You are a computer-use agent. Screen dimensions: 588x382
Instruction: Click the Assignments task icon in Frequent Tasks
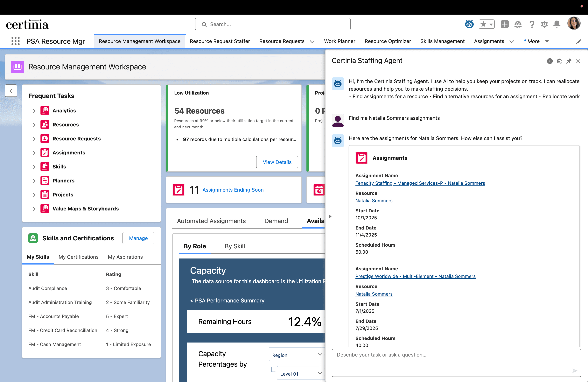45,153
